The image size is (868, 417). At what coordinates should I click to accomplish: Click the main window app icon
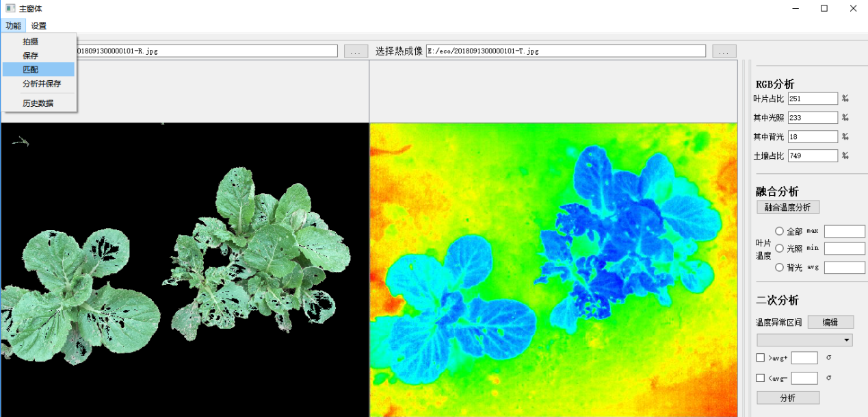(10, 8)
